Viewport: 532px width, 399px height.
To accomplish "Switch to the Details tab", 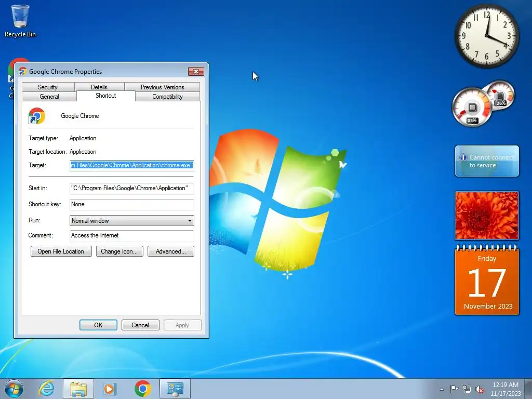I will tap(99, 87).
